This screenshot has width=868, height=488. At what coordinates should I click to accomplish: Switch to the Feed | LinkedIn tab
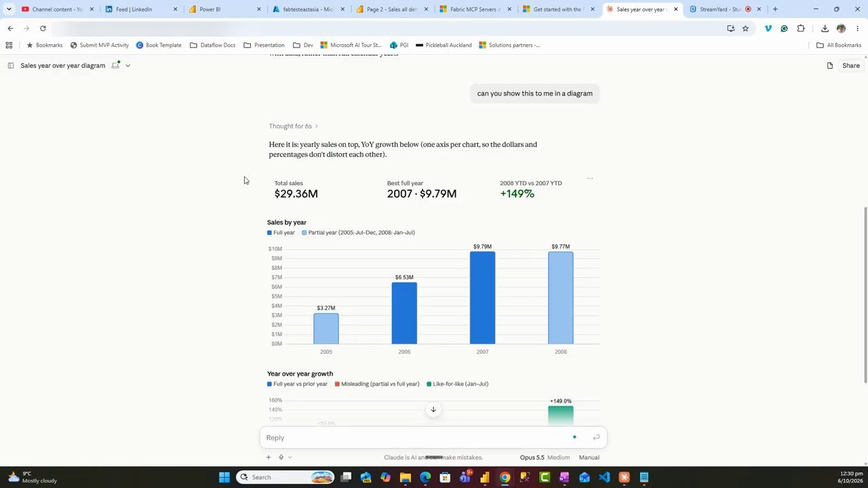pyautogui.click(x=141, y=9)
